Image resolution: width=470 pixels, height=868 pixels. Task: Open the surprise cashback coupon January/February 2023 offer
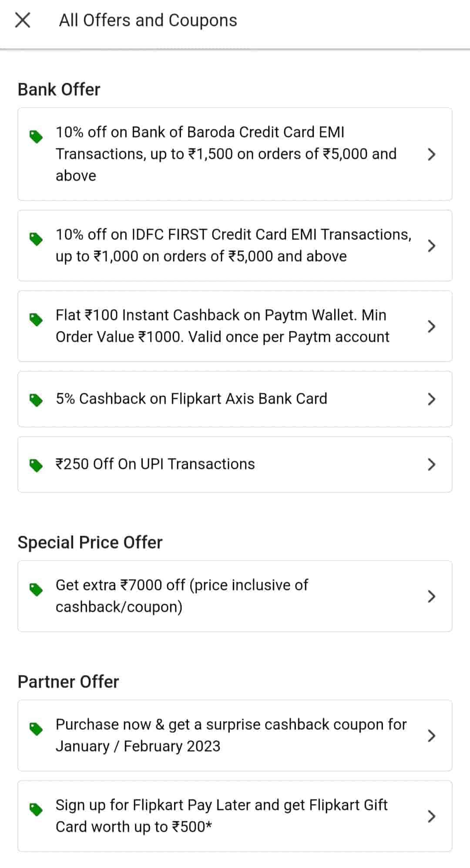[231, 735]
